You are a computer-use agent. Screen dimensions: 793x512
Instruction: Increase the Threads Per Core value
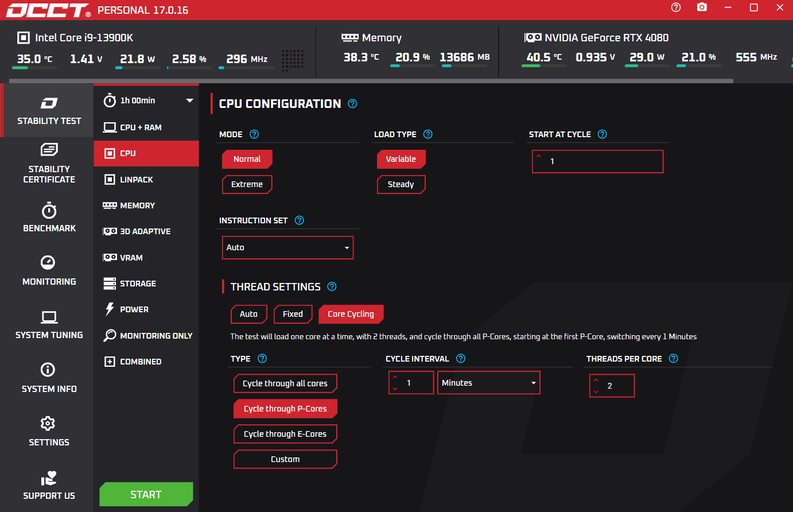click(x=596, y=380)
